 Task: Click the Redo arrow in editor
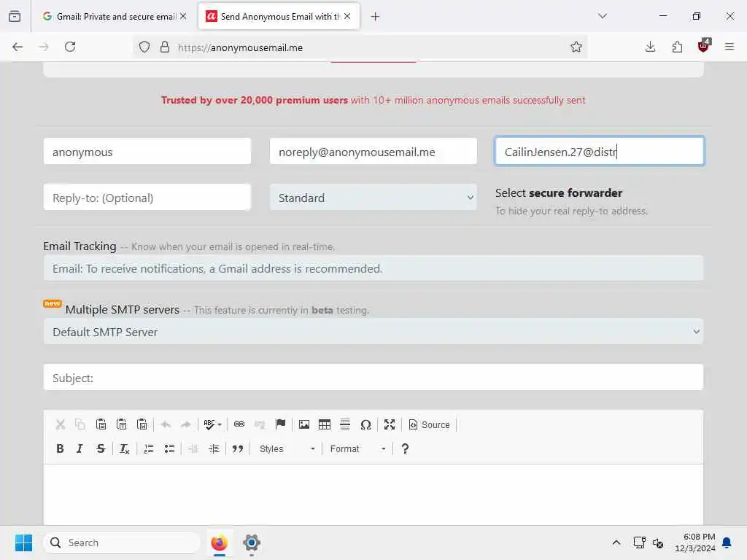[186, 424]
